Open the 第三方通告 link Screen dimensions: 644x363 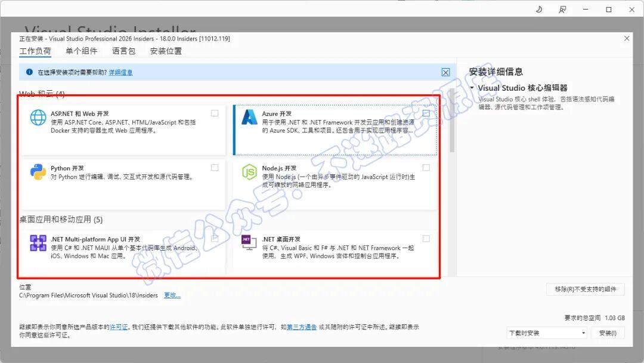302,327
